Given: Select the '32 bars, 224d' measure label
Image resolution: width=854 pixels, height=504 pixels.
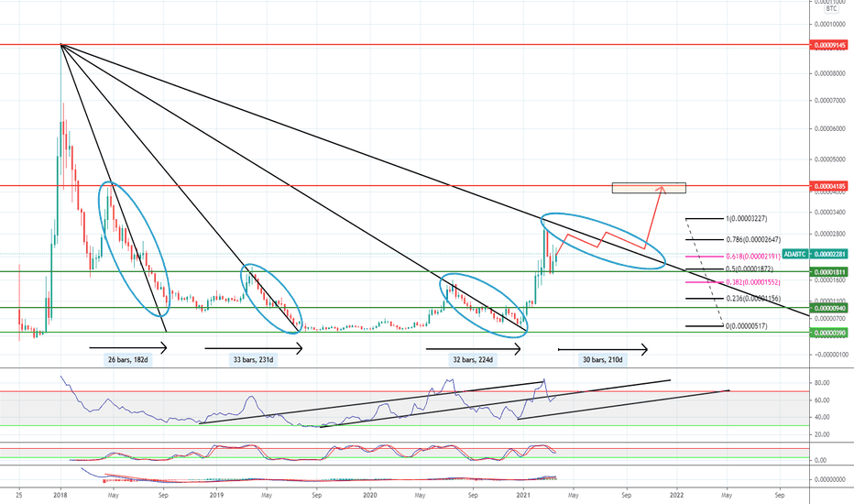Looking at the screenshot, I should (x=473, y=359).
